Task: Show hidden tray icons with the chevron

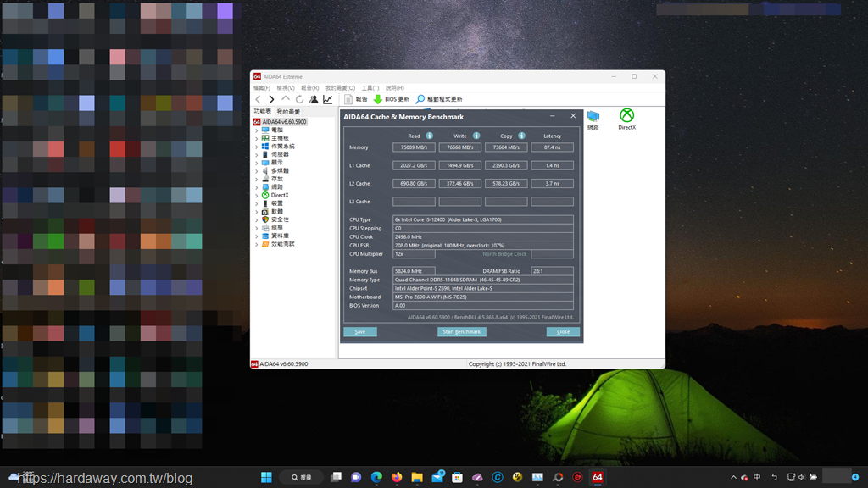Action: [733, 477]
